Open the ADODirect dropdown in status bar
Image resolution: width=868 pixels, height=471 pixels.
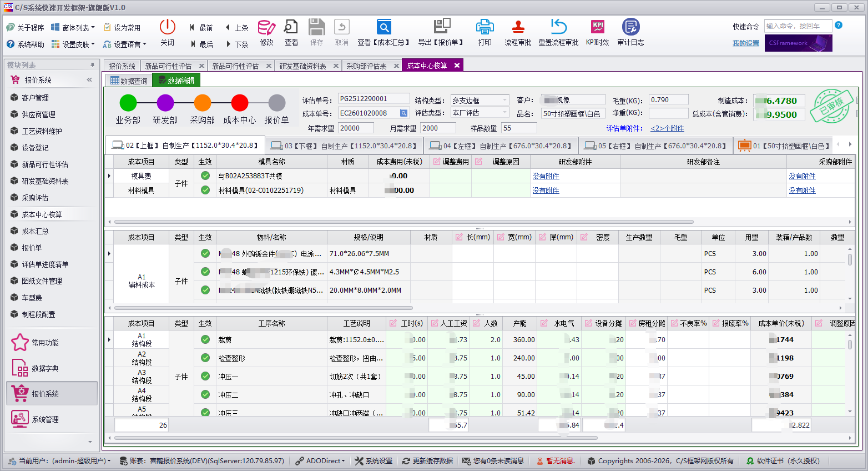coord(320,461)
